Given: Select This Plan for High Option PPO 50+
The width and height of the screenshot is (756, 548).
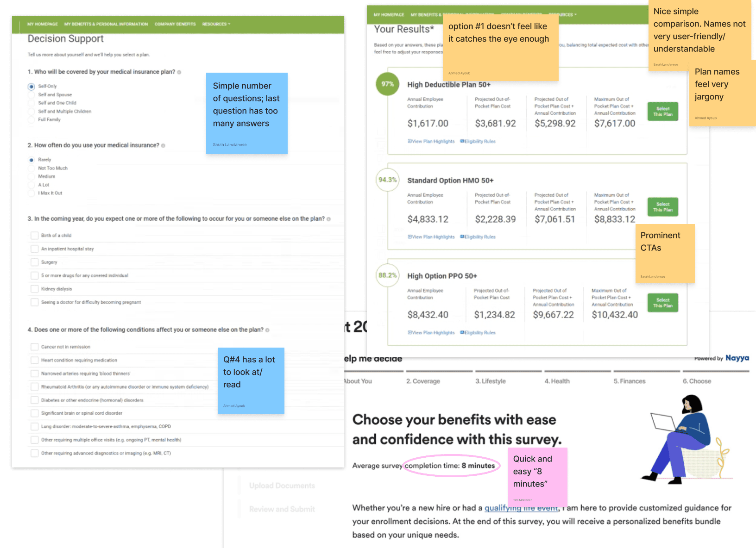Looking at the screenshot, I should 662,303.
